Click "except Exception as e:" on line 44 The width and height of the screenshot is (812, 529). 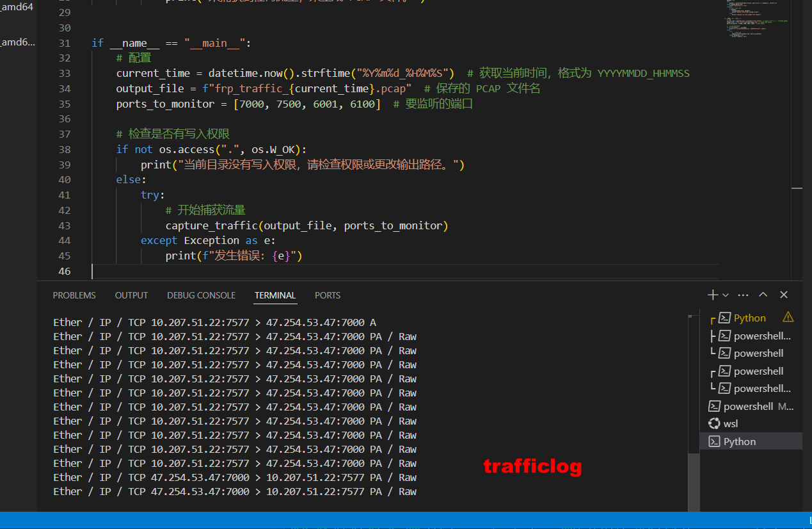click(208, 240)
